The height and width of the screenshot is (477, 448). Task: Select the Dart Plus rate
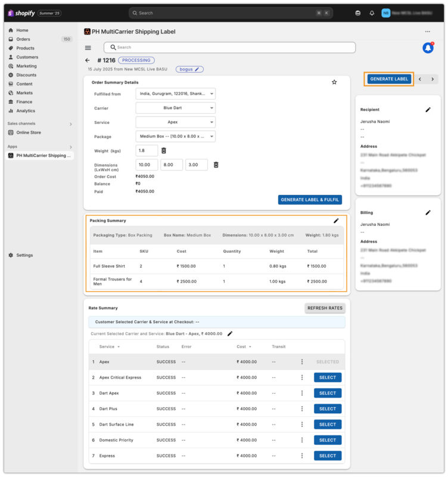pos(327,409)
